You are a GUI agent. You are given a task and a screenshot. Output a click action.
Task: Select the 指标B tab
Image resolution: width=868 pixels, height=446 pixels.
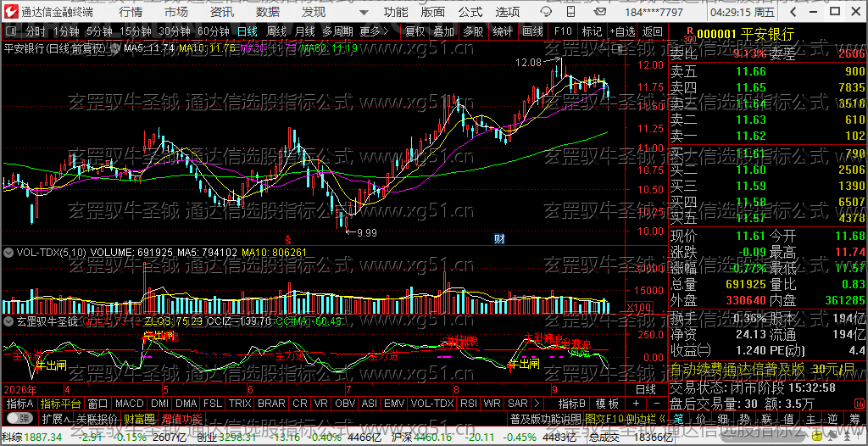coord(572,404)
